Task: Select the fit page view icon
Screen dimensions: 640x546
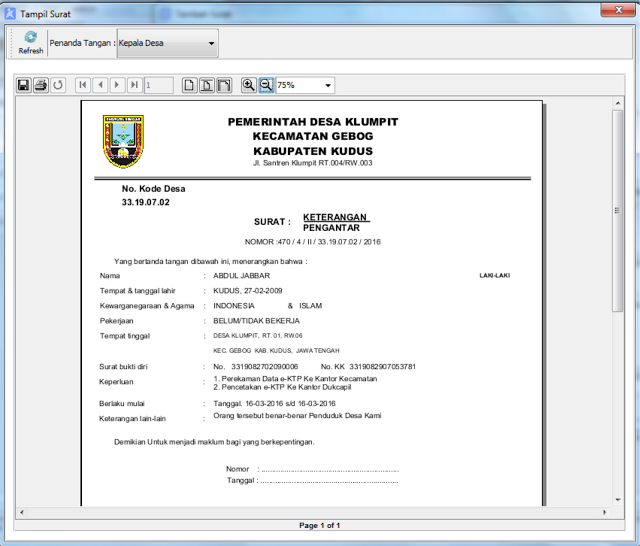Action: tap(207, 85)
